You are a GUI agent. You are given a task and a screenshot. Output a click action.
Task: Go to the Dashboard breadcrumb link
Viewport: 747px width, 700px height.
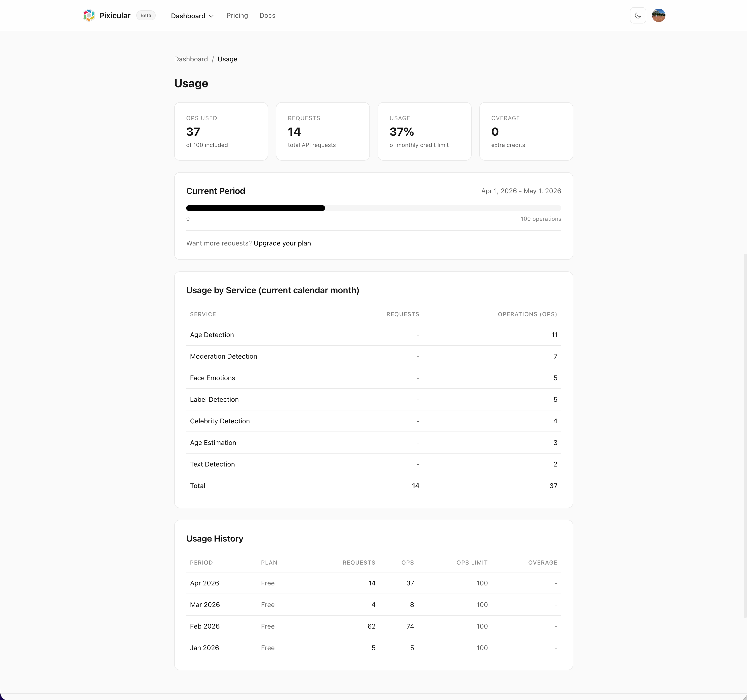tap(191, 59)
